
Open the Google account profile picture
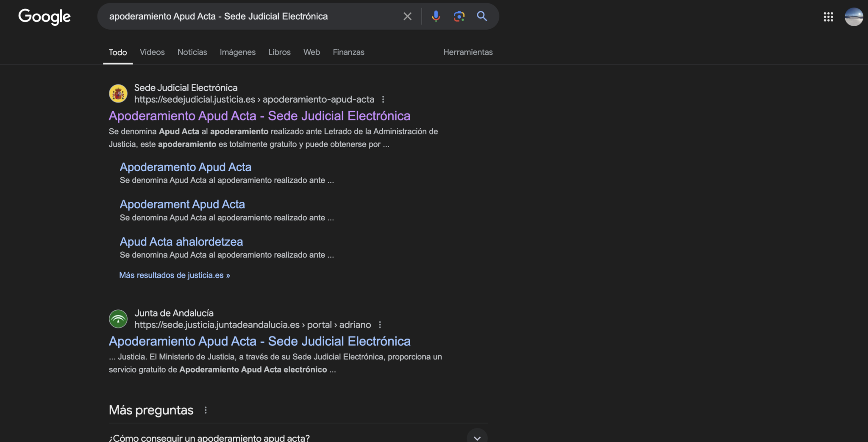coord(854,17)
